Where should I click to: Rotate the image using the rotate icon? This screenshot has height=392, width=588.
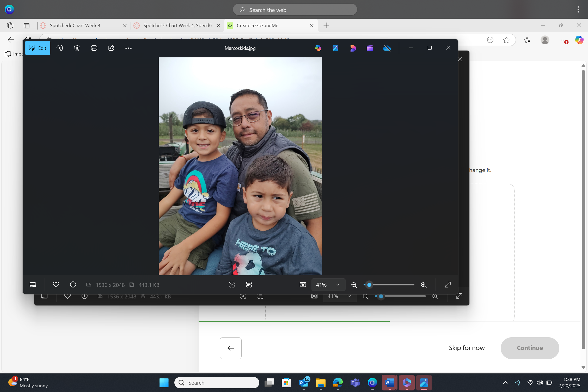click(x=60, y=48)
